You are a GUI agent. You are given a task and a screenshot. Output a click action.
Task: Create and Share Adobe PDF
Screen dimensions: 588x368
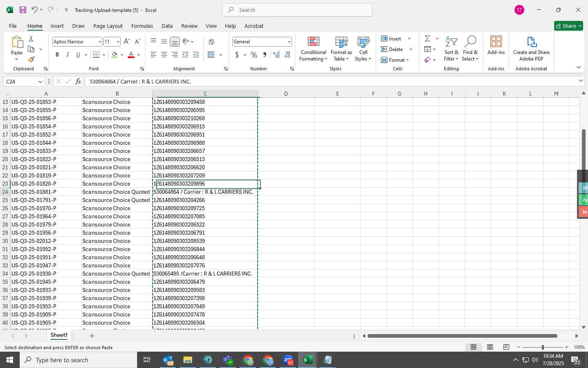[531, 49]
